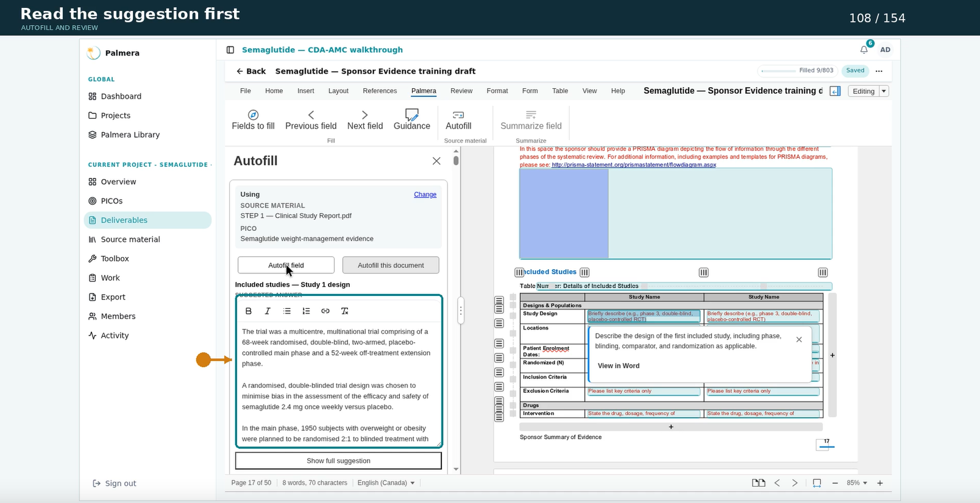Open English (Canada) language dropdown
980x503 pixels.
pos(386,483)
